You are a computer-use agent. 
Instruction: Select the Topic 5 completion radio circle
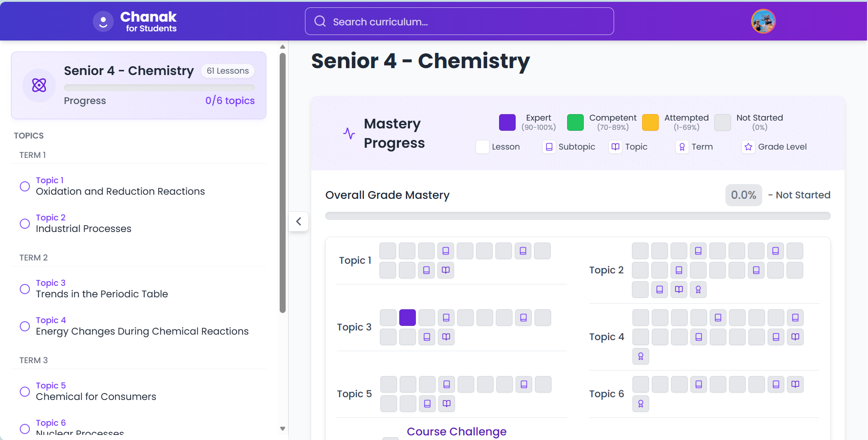tap(24, 391)
